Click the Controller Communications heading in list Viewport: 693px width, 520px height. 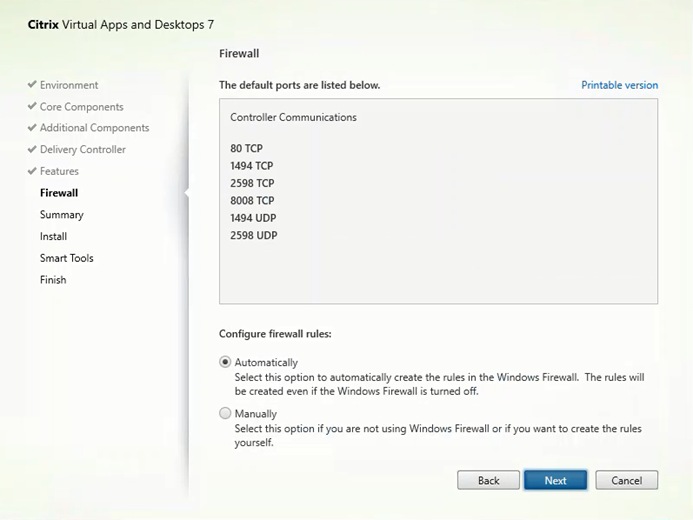(x=293, y=117)
